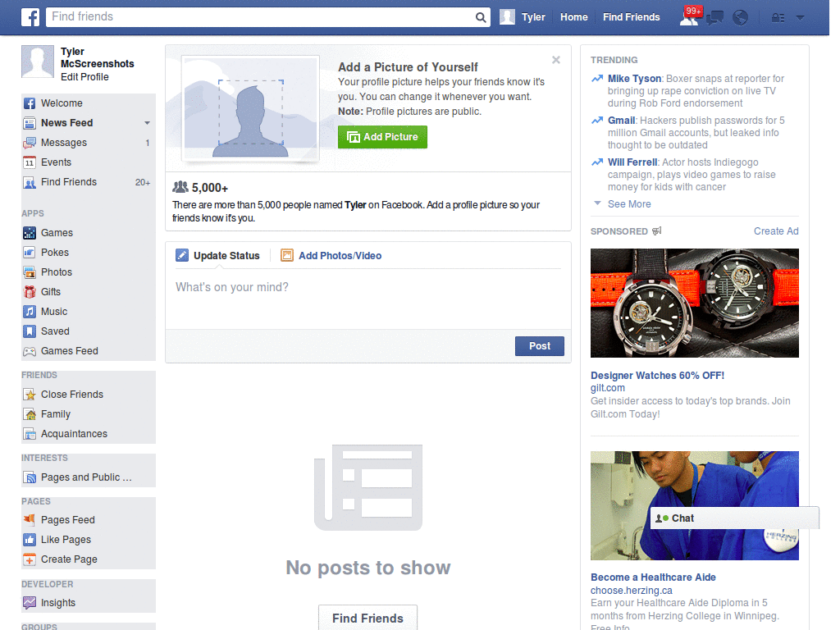
Task: Click the Find Friends button below No posts
Action: [367, 619]
